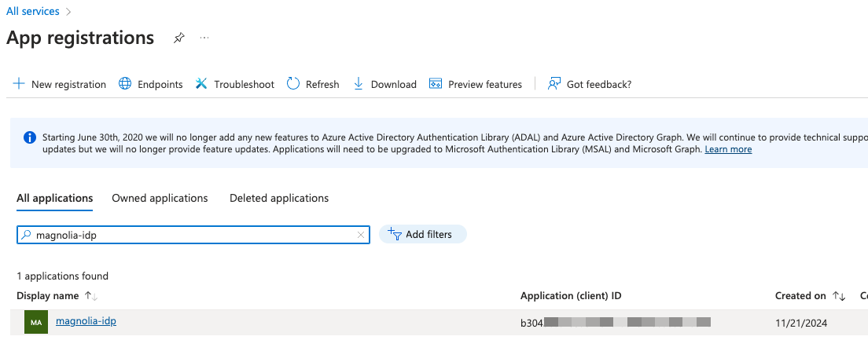Go to All services breadcrumb
The image size is (868, 351).
33,11
